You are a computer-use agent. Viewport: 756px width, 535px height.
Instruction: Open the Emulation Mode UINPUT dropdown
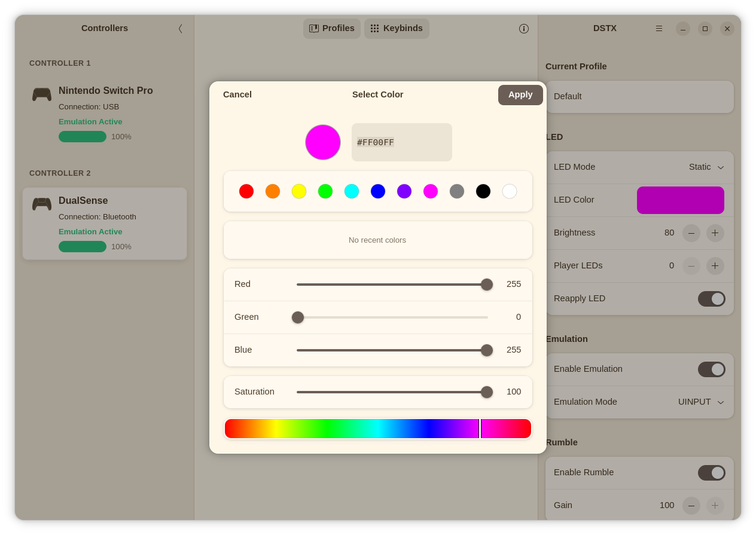pyautogui.click(x=701, y=402)
